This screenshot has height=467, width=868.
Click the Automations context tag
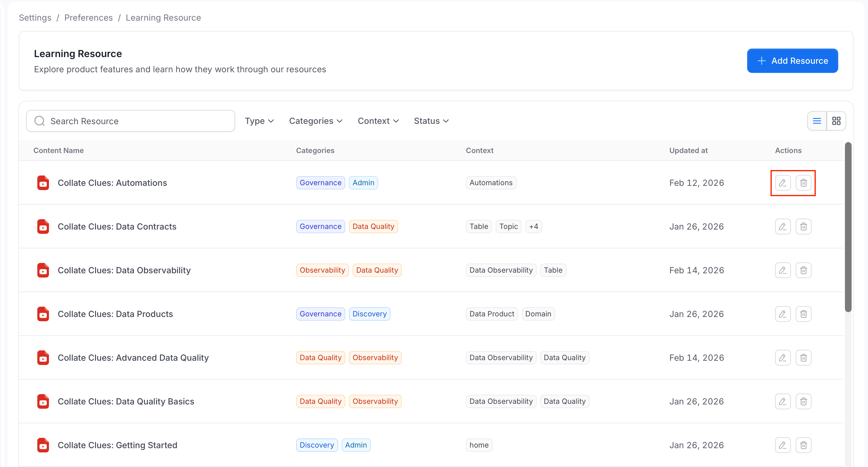(491, 182)
